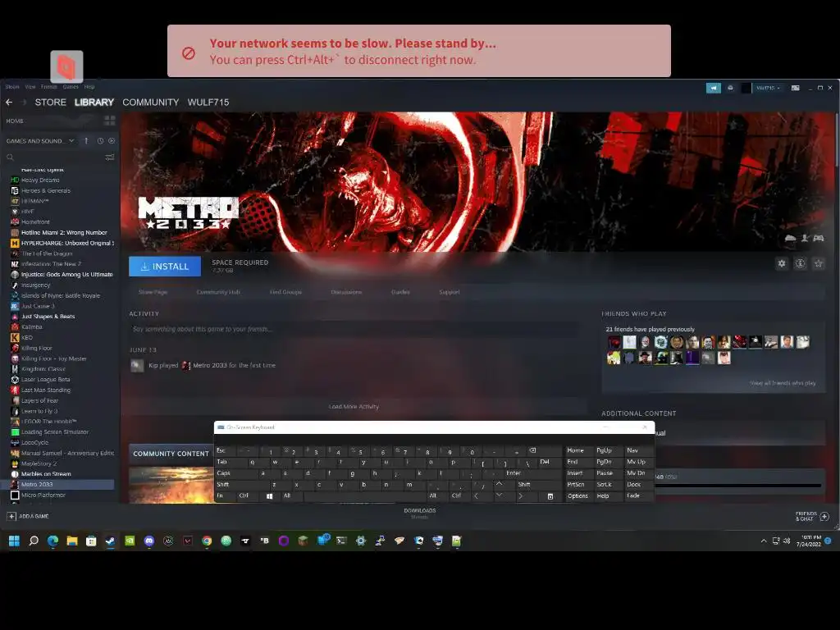Viewport: 840px width, 630px height.
Task: Toggle sort by recent activity clock icon
Action: (100, 141)
